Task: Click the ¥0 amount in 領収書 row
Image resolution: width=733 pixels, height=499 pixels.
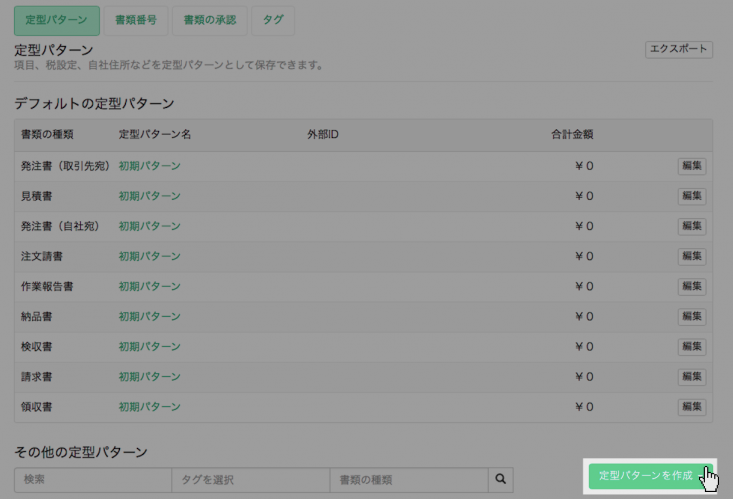Action: point(584,407)
